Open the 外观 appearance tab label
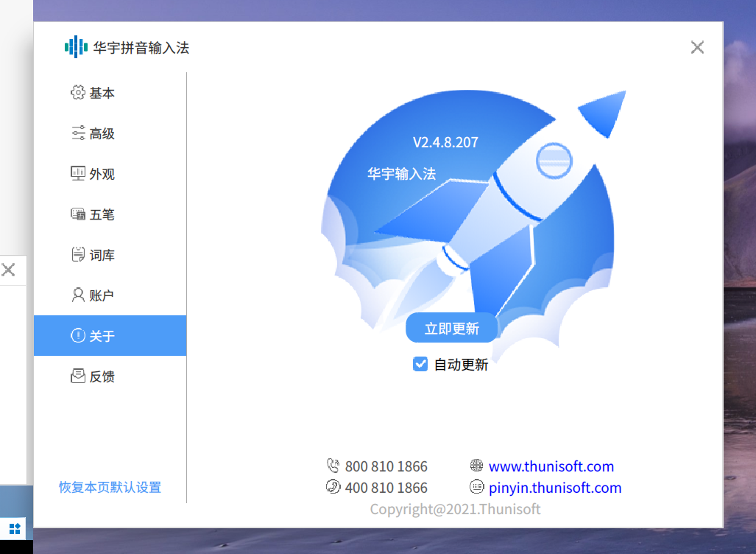756x554 pixels. click(x=102, y=174)
